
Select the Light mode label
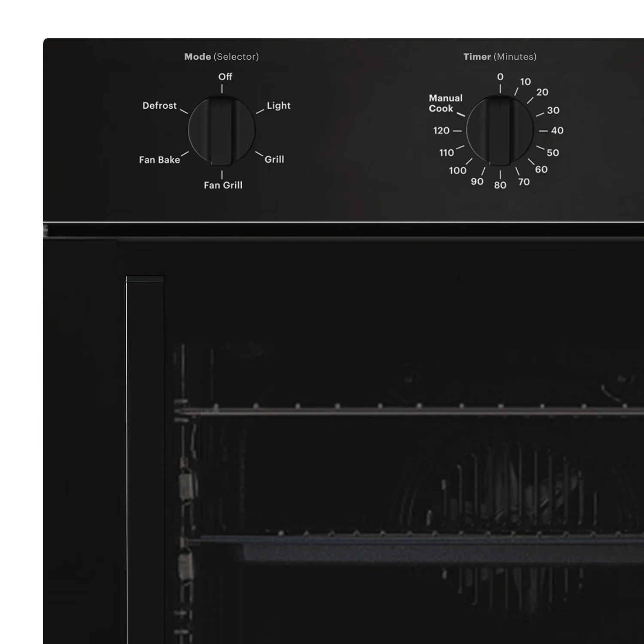[279, 106]
